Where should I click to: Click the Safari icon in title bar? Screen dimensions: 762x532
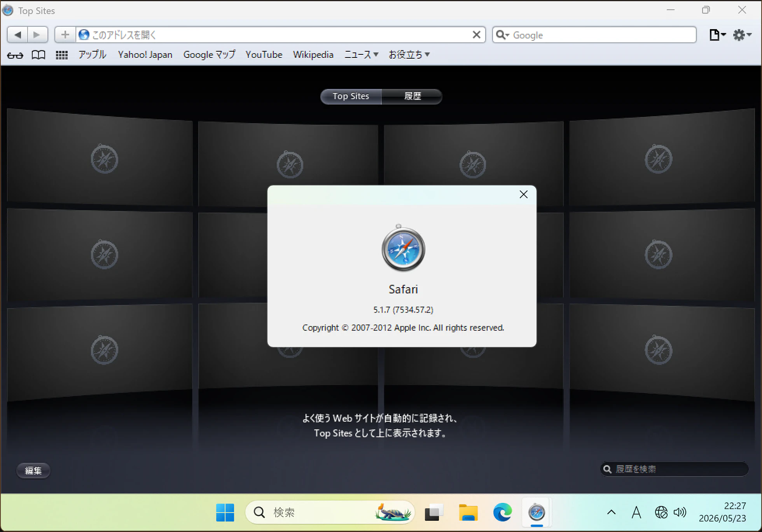pos(8,10)
